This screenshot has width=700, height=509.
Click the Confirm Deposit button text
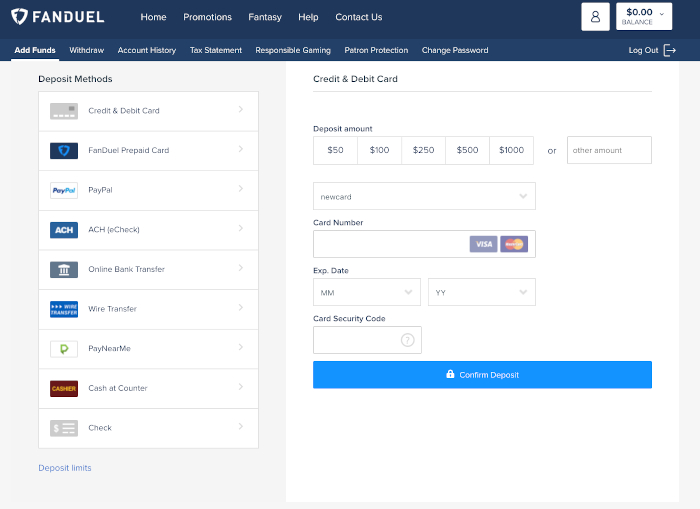point(489,375)
